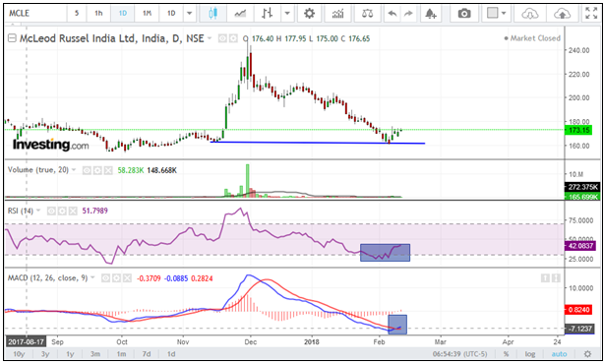Click the RSI value 51.7989
Image resolution: width=604 pixels, height=364 pixels.
click(x=94, y=211)
